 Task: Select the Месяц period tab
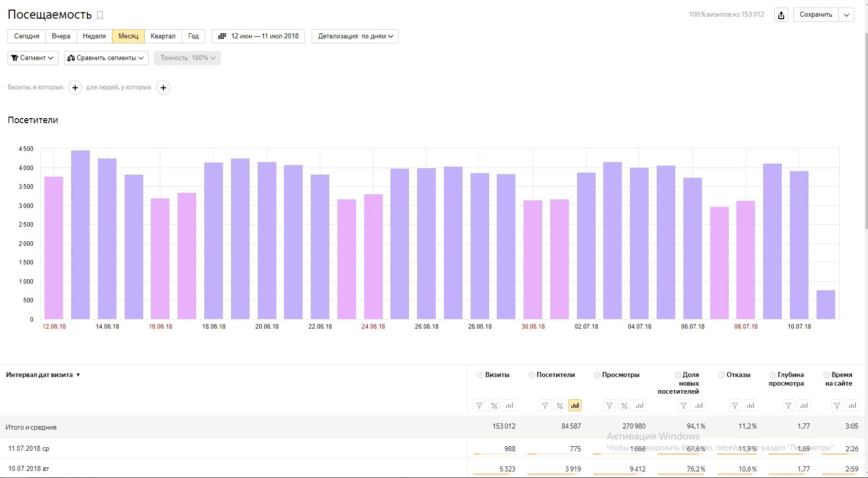tap(128, 36)
